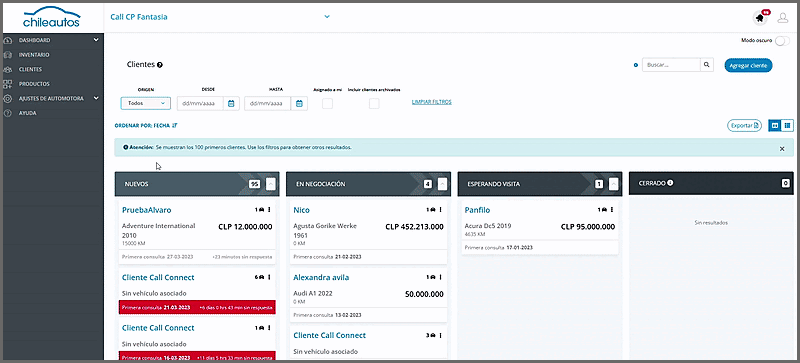Open three-dot menu on 3-vehicle Cliente Call Connect card
The image size is (800, 363).
(x=440, y=335)
